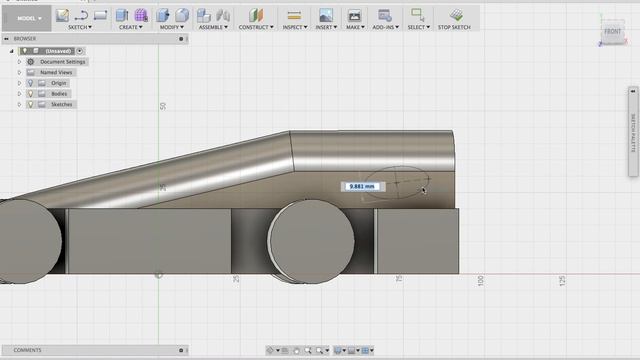Expand the Origin folder node
This screenshot has height=360, width=640.
coord(19,83)
